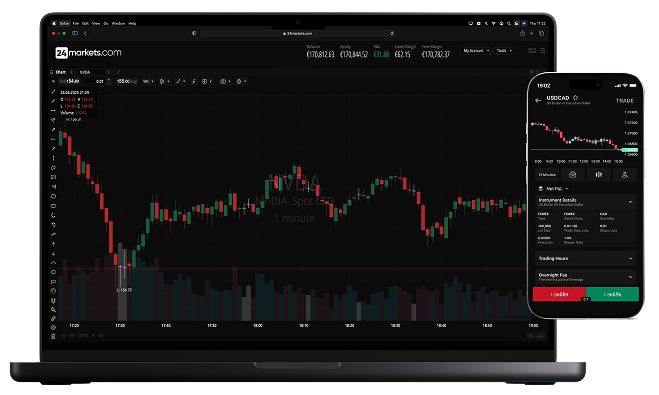659x395 pixels.
Task: Click the Sell 154.89 button
Action: pos(69,81)
